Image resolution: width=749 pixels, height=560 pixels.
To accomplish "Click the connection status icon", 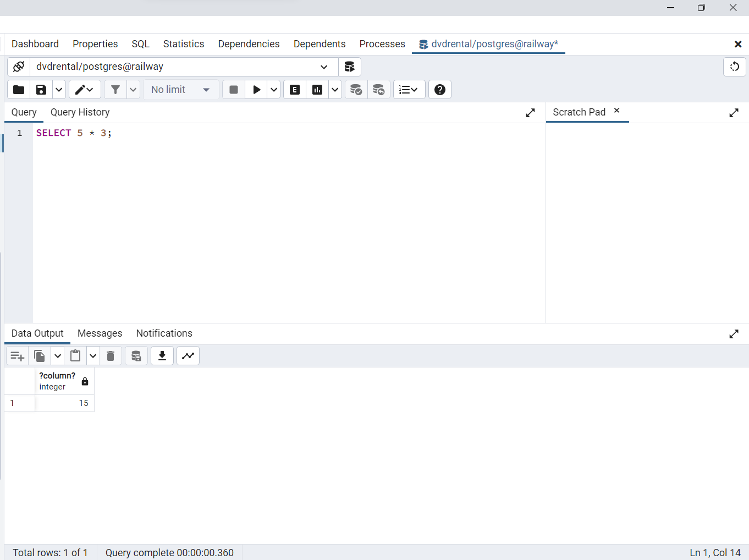I will click(19, 67).
